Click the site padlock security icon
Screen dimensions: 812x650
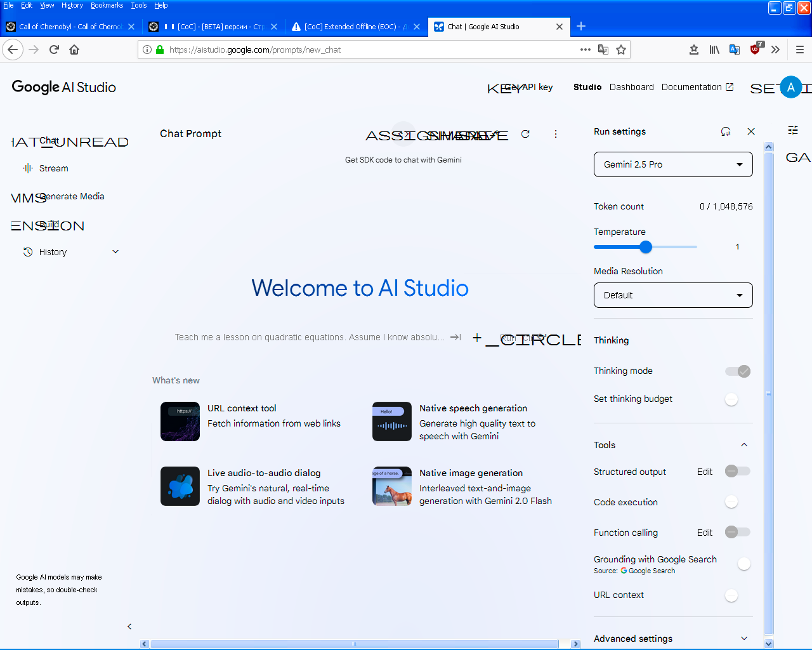click(160, 50)
